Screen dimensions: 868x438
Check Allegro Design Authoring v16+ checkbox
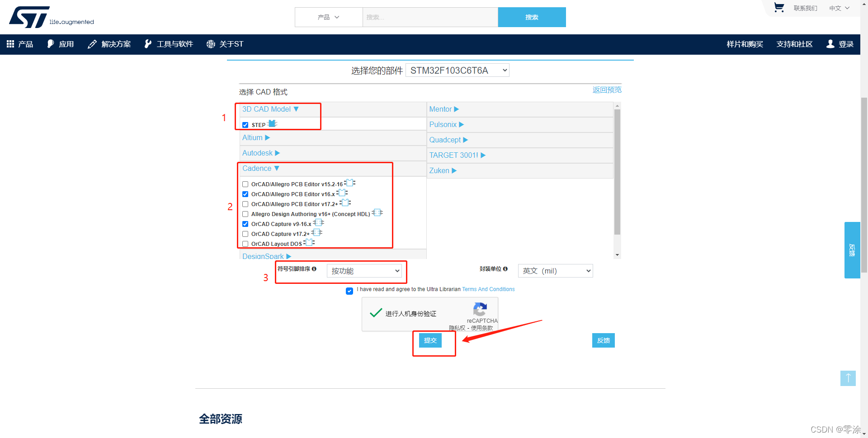(x=245, y=214)
